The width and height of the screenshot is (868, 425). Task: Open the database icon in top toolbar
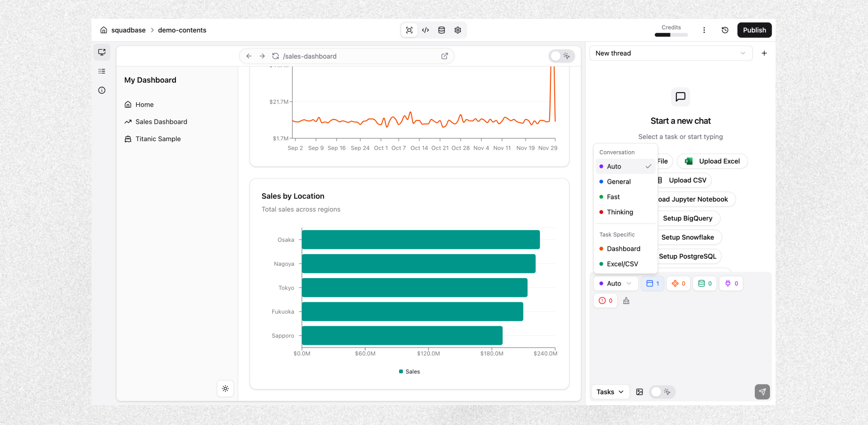442,30
